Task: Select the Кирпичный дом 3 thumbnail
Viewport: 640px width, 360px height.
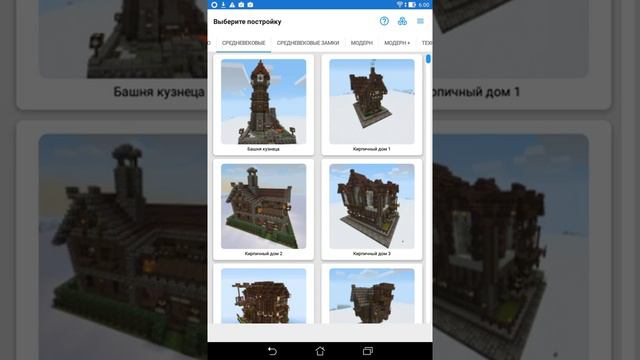Action: click(x=371, y=206)
